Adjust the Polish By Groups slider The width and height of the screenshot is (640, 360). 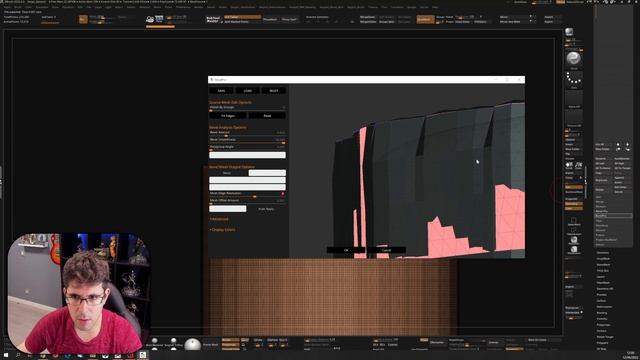click(247, 108)
